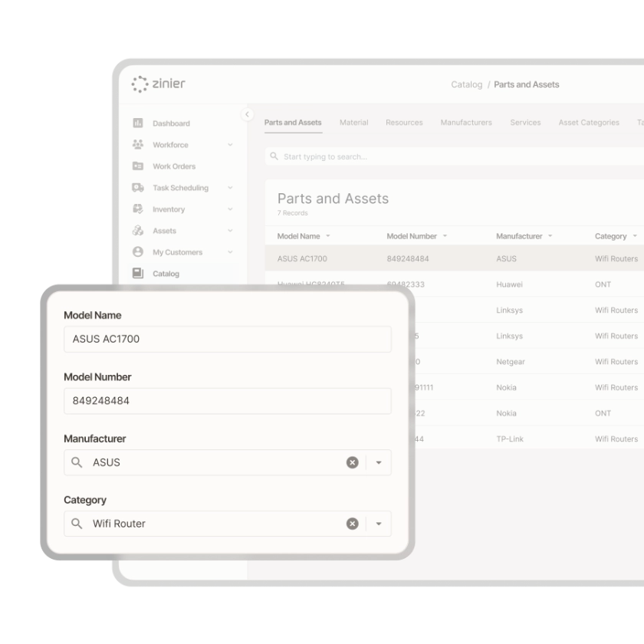Viewport: 644px width, 644px height.
Task: Sort by Model Number column arrow
Action: click(x=445, y=236)
